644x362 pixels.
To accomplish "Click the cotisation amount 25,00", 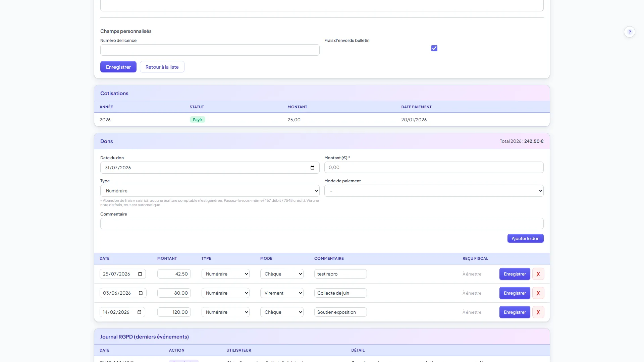I will pyautogui.click(x=294, y=120).
